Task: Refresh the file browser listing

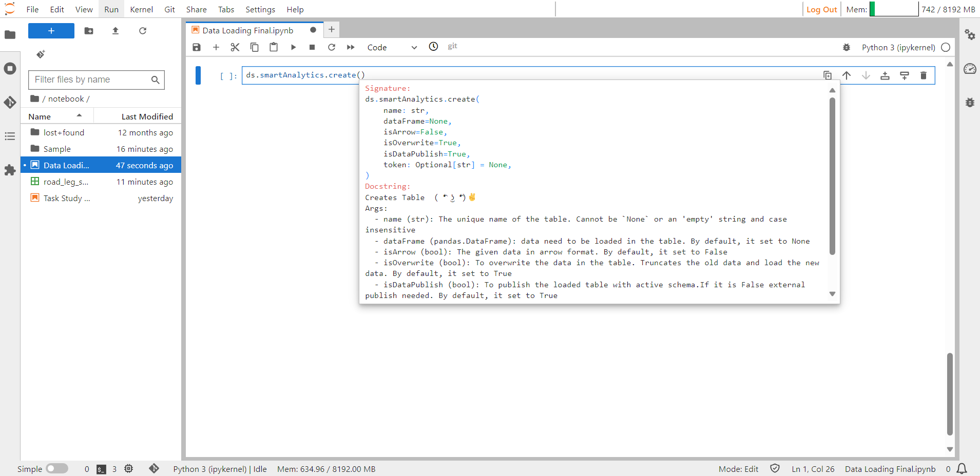Action: (143, 31)
